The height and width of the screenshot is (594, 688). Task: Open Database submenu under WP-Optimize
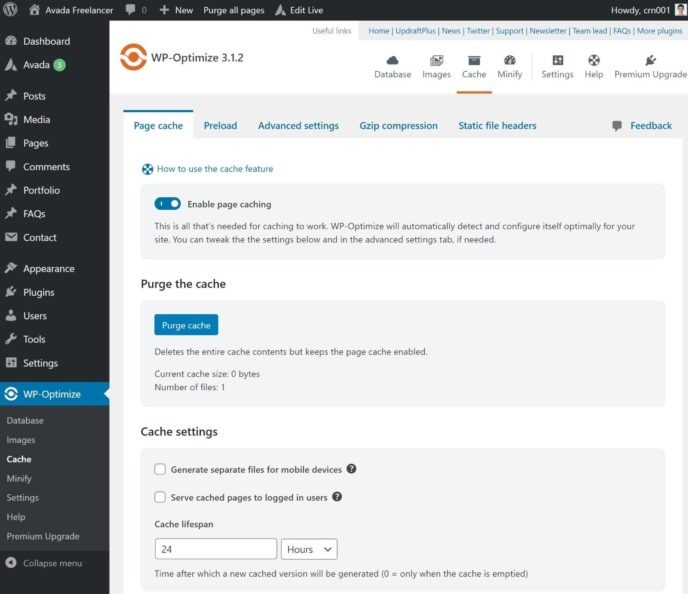coord(25,420)
